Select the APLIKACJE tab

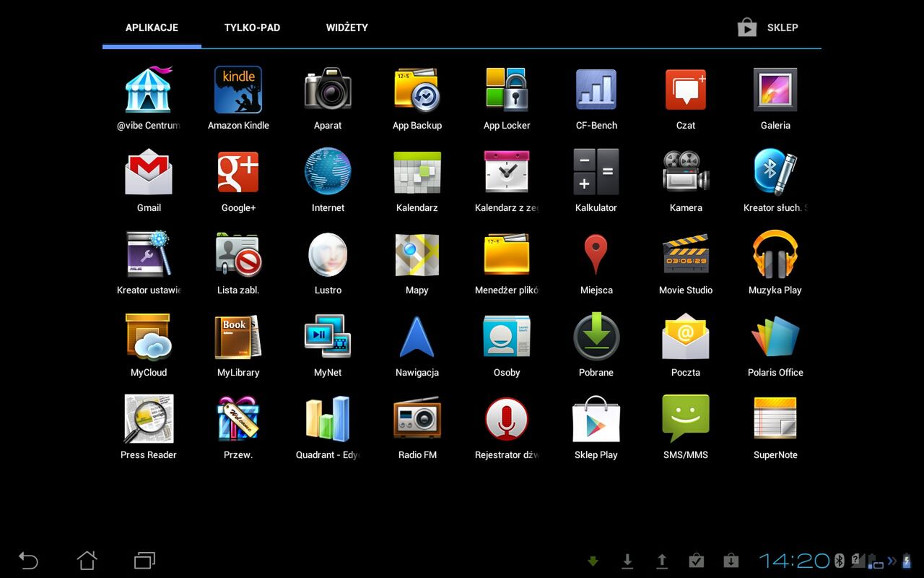[152, 27]
